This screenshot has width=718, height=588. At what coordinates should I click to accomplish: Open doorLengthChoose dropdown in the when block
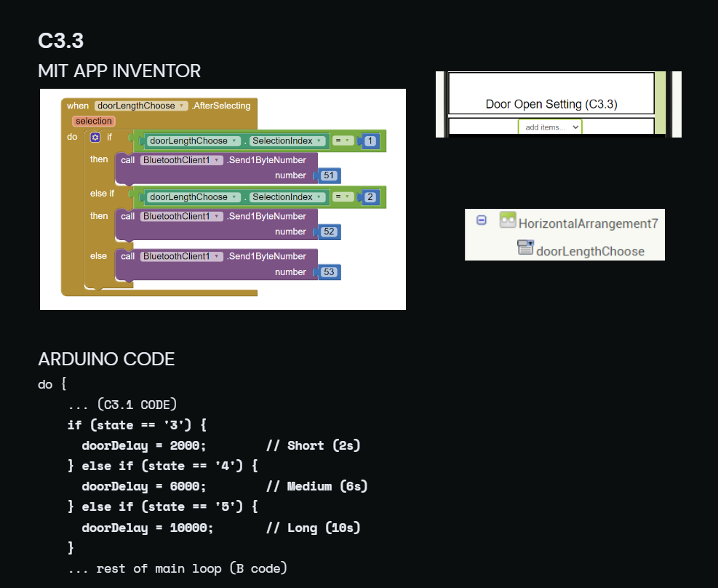coord(141,106)
